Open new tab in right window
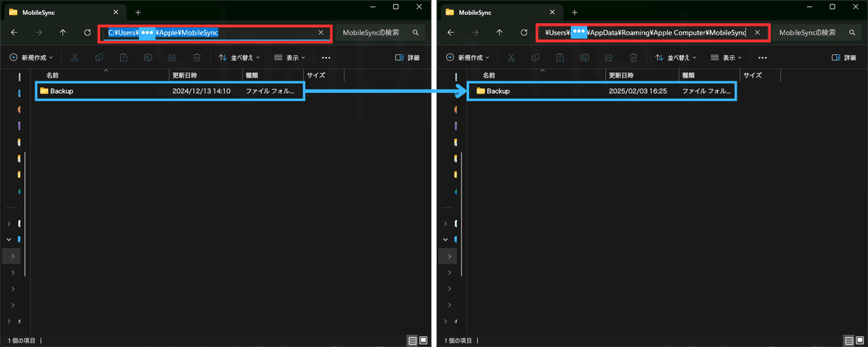This screenshot has height=347, width=868. click(574, 12)
